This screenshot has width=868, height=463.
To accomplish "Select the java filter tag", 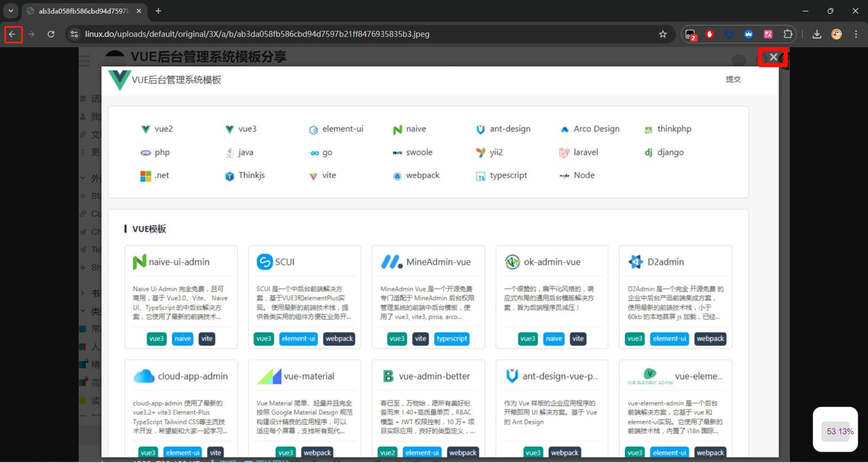I will click(x=239, y=152).
